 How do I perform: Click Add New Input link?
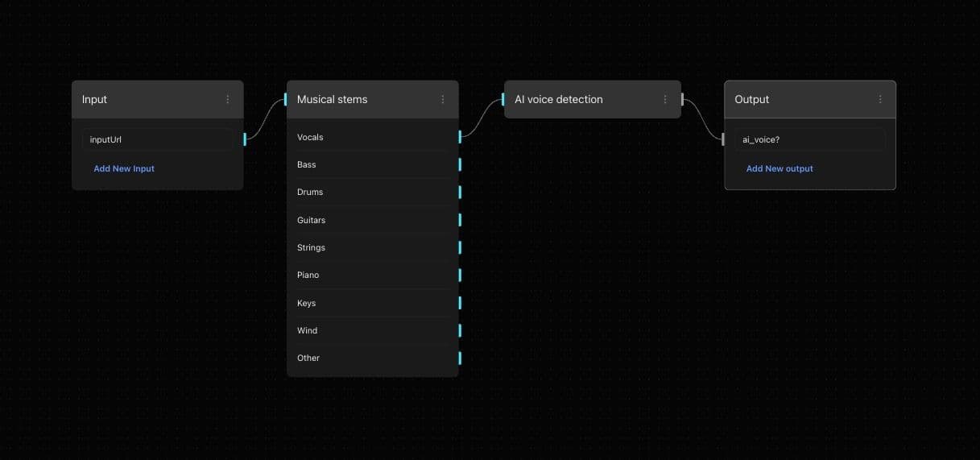(124, 168)
